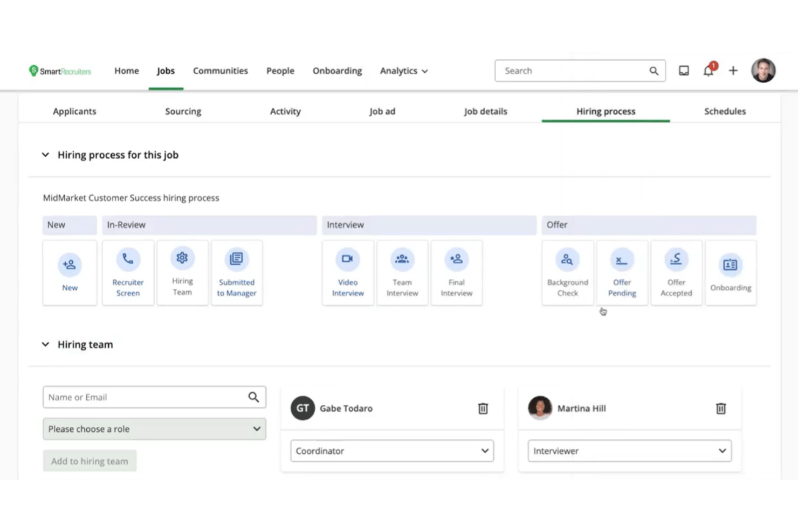The height and width of the screenshot is (532, 798).
Task: Select the Recruiter Screen phone icon
Action: [x=128, y=259]
